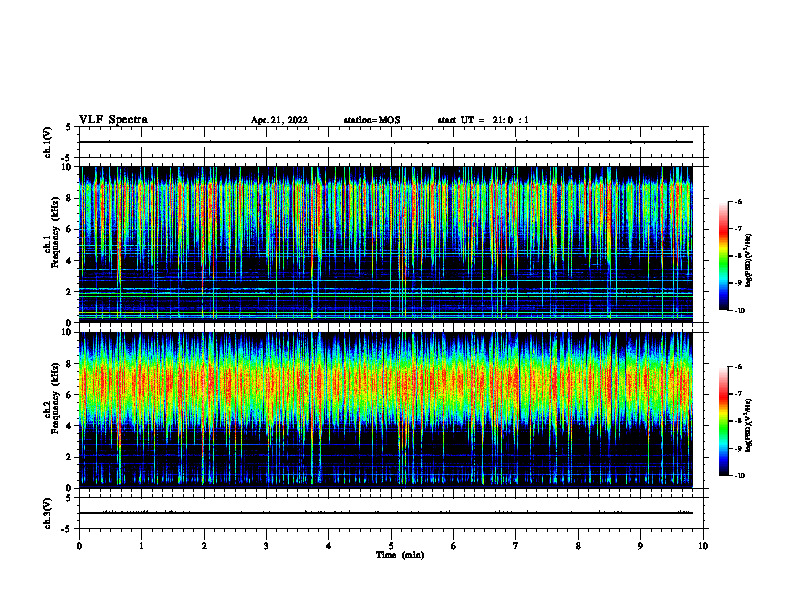
Task: Click the "ch.3(V)" axis label
Action: [x=47, y=513]
